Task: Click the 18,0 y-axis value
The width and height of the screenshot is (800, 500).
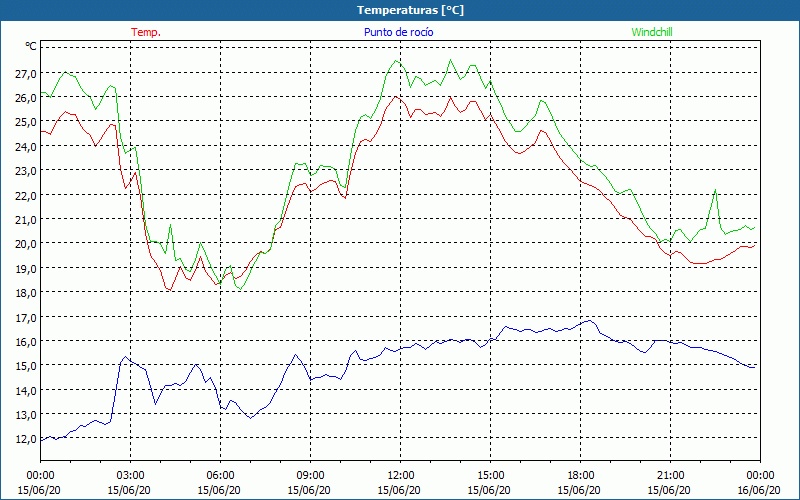Action: pos(25,293)
